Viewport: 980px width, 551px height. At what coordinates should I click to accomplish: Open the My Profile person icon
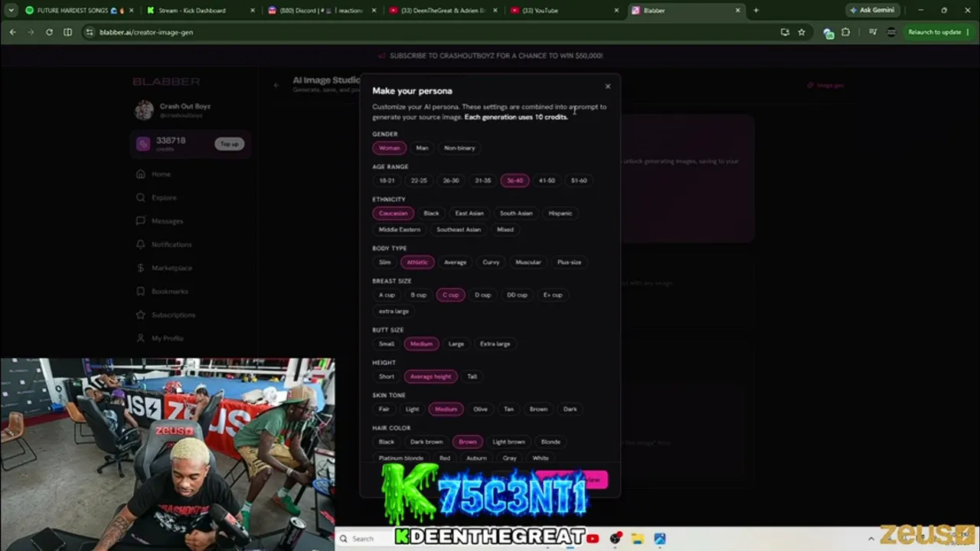pos(141,338)
